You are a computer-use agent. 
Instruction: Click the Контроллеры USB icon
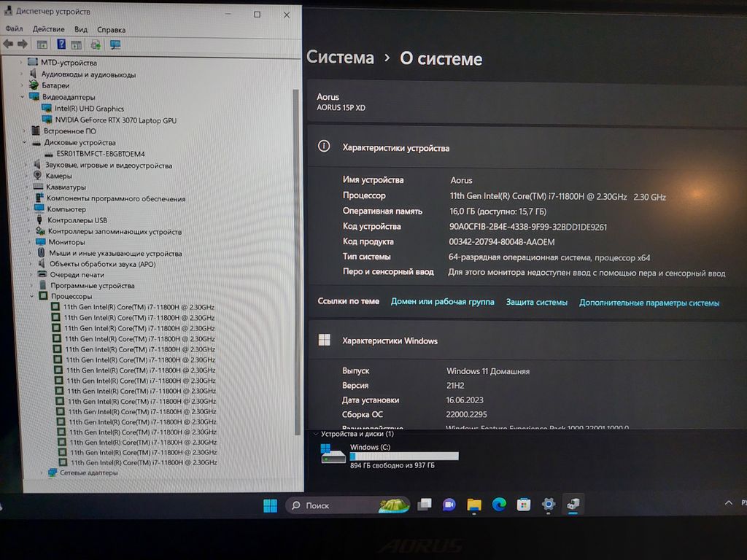point(40,220)
